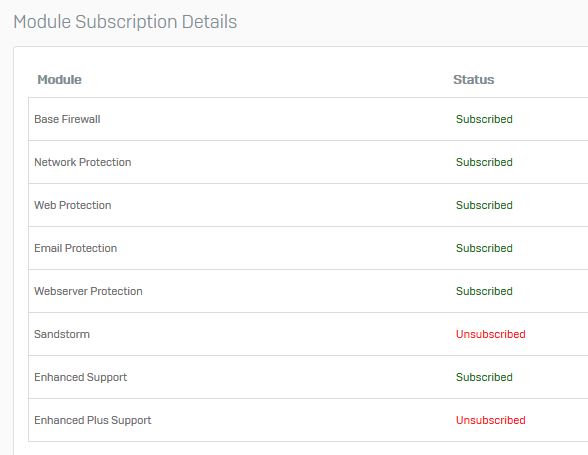The image size is (588, 455).
Task: Click Unsubscribed status for Sandstorm
Action: (490, 334)
